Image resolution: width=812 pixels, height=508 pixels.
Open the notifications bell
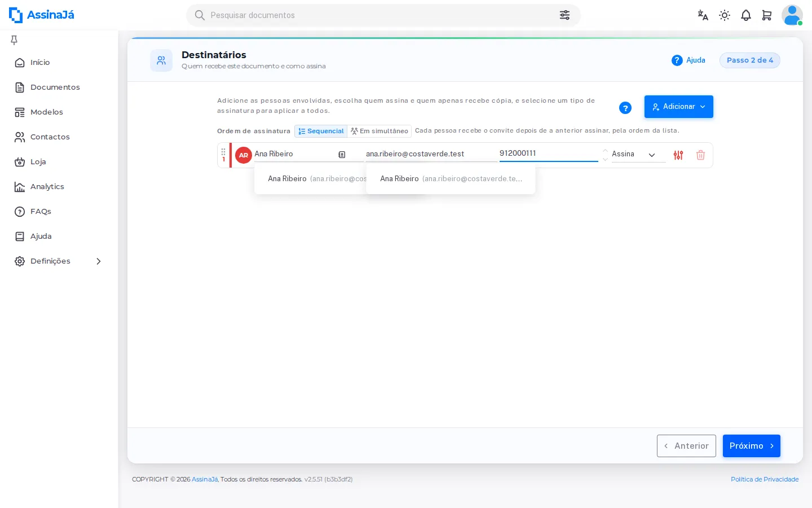click(x=746, y=15)
